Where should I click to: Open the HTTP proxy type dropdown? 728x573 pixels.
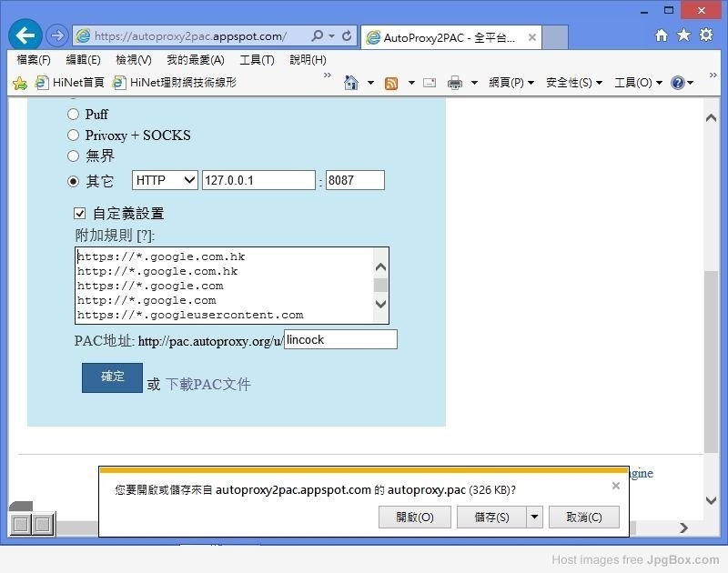pyautogui.click(x=165, y=180)
